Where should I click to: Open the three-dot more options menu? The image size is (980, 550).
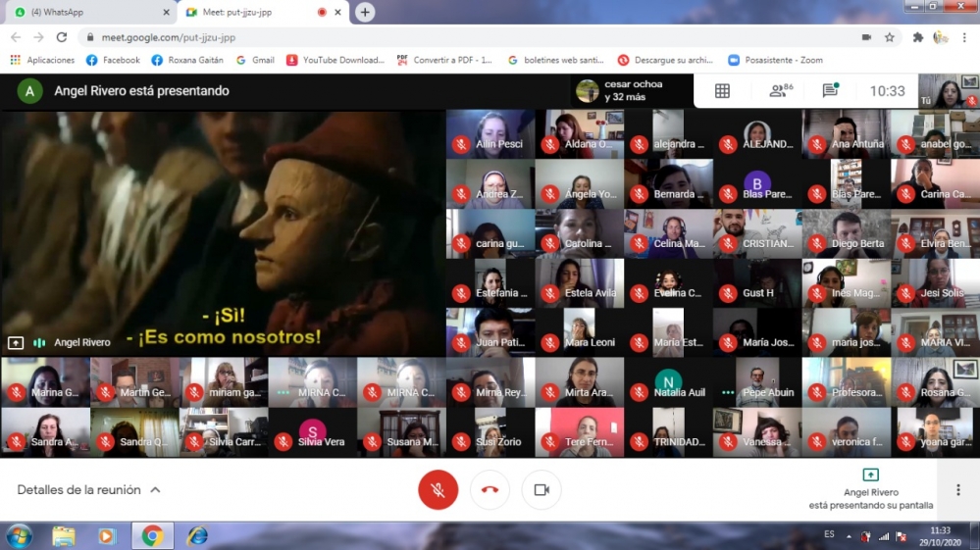958,490
